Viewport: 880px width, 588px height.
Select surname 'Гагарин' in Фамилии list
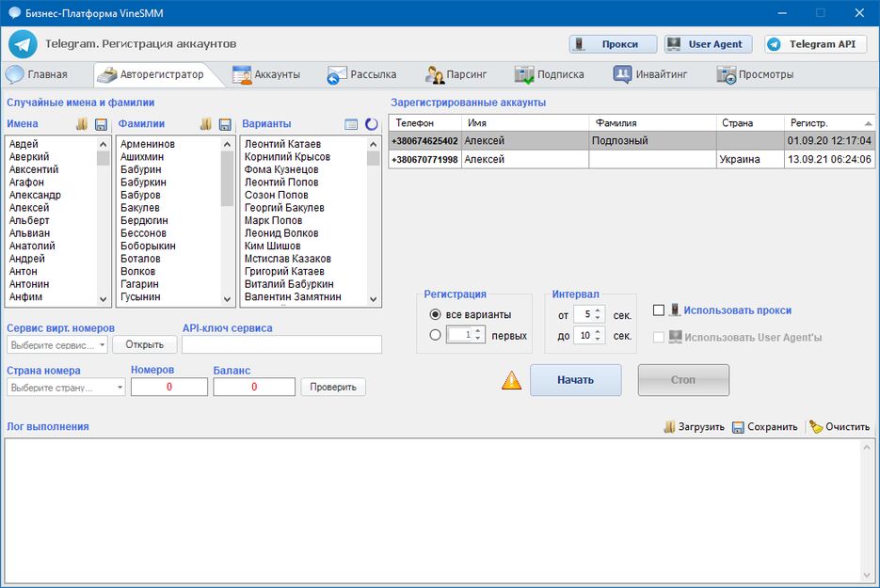coord(139,284)
